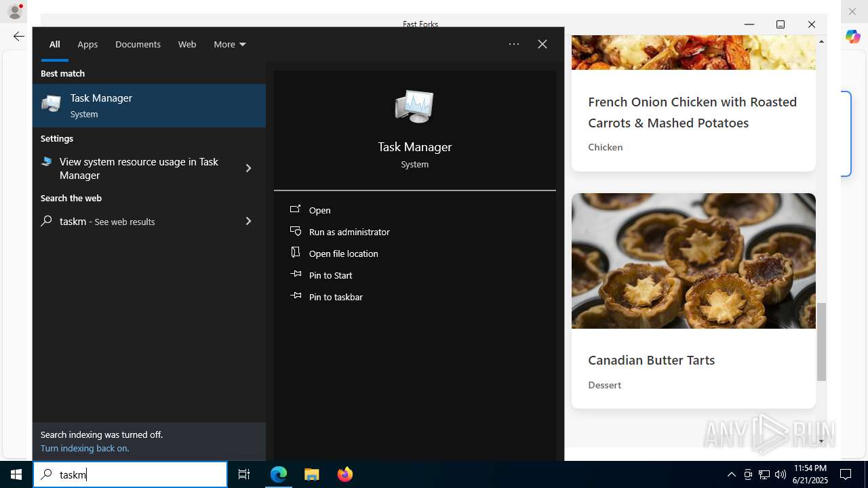The width and height of the screenshot is (868, 488).
Task: Open the search panel options ellipsis
Action: pyautogui.click(x=514, y=44)
